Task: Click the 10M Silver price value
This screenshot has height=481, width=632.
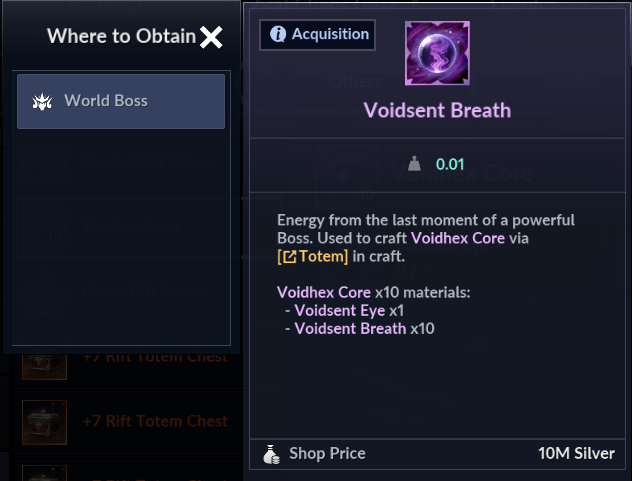Action: [576, 453]
